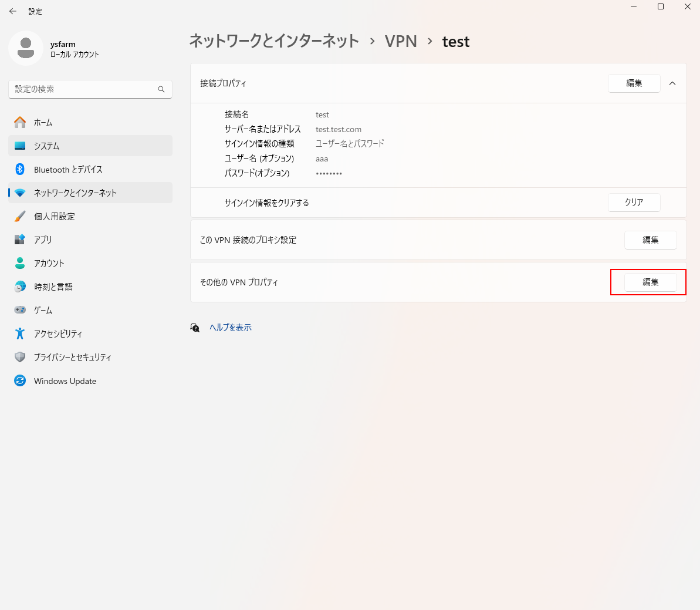The width and height of the screenshot is (700, 610).
Task: Go to ネットワークとインターネット breadcrumb
Action: click(274, 42)
